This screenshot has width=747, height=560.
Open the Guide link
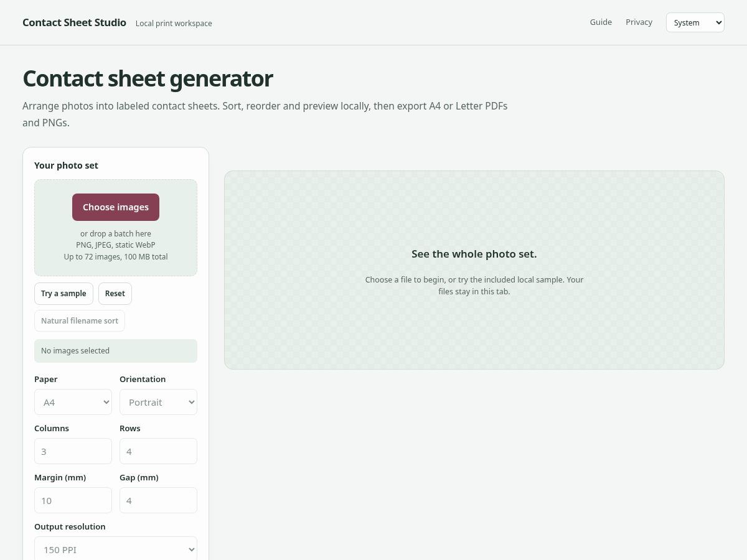[601, 22]
